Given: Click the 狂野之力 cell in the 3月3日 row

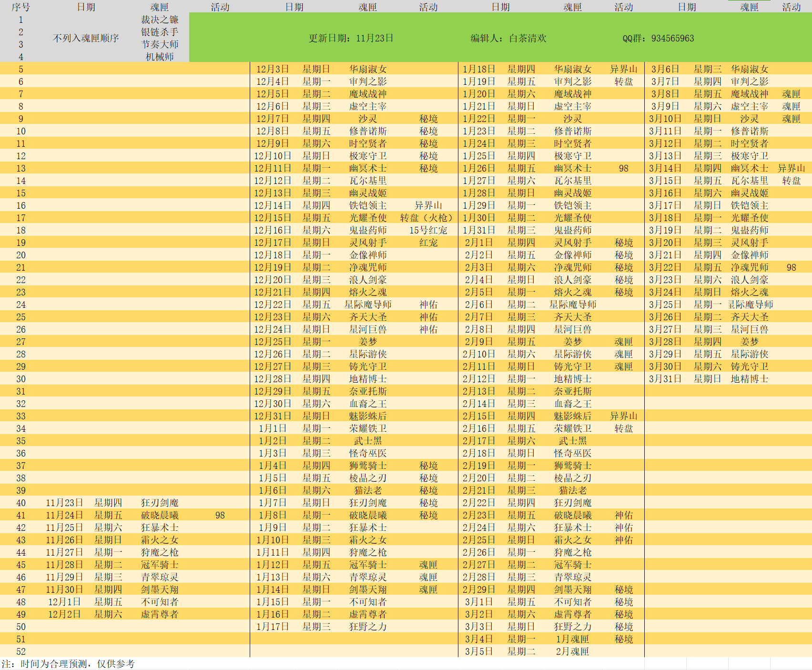Looking at the screenshot, I should pos(572,627).
